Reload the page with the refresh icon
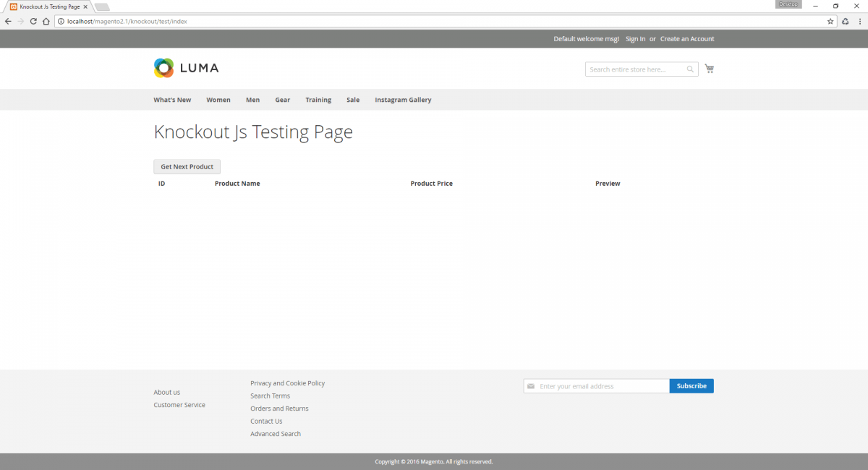The height and width of the screenshot is (470, 868). pyautogui.click(x=33, y=21)
